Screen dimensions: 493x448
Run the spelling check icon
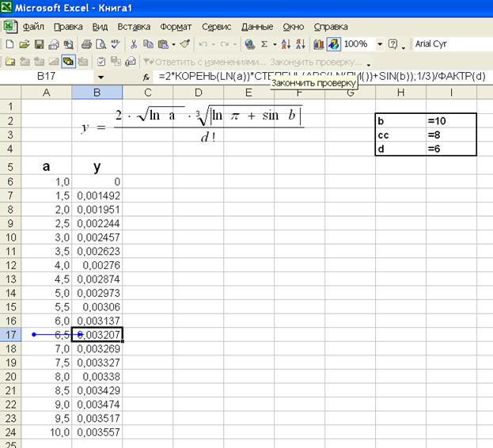point(115,44)
